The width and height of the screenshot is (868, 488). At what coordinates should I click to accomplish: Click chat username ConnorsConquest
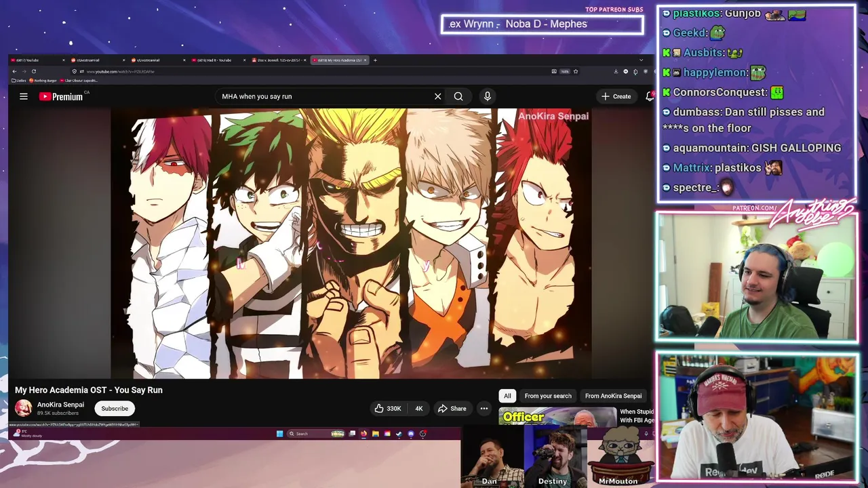click(719, 92)
